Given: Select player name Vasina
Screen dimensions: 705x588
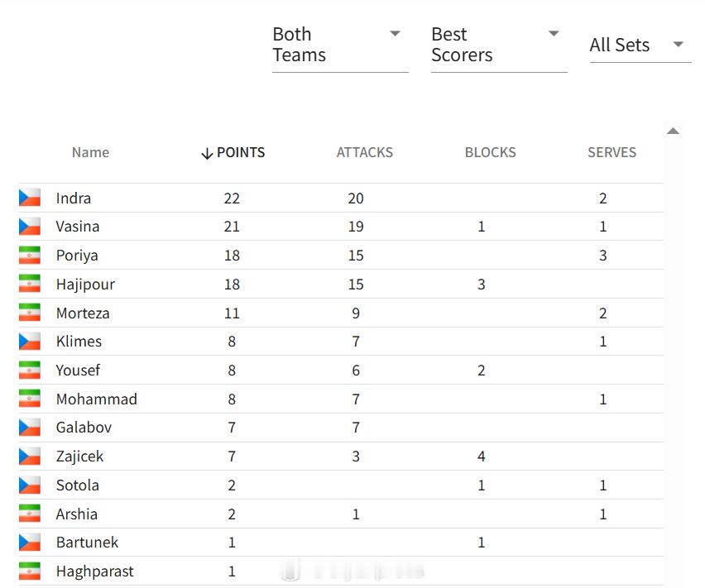Looking at the screenshot, I should click(77, 227).
